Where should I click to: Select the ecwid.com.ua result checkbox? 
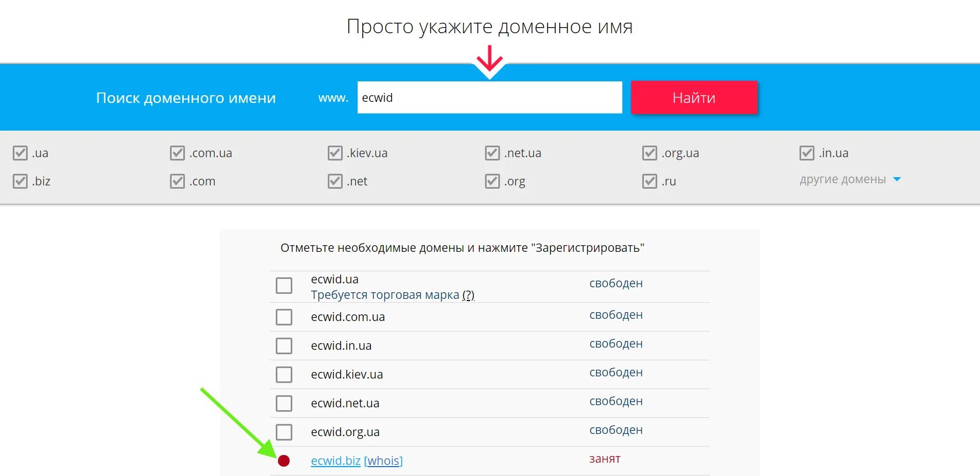coord(284,317)
